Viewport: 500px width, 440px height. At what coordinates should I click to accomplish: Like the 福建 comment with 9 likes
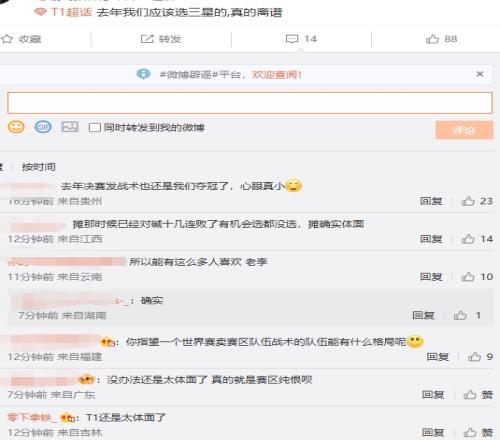[x=474, y=357]
